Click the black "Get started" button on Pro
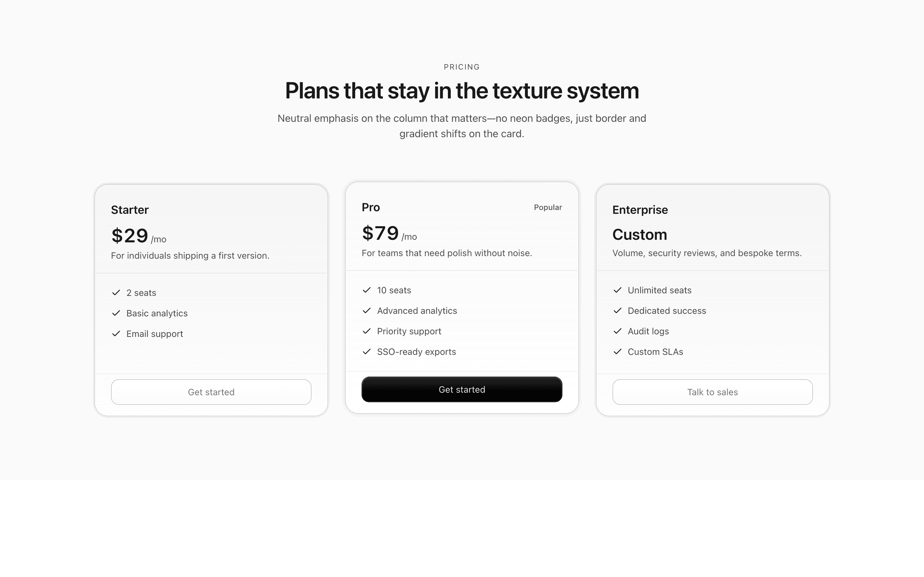The image size is (924, 577). [x=462, y=389]
